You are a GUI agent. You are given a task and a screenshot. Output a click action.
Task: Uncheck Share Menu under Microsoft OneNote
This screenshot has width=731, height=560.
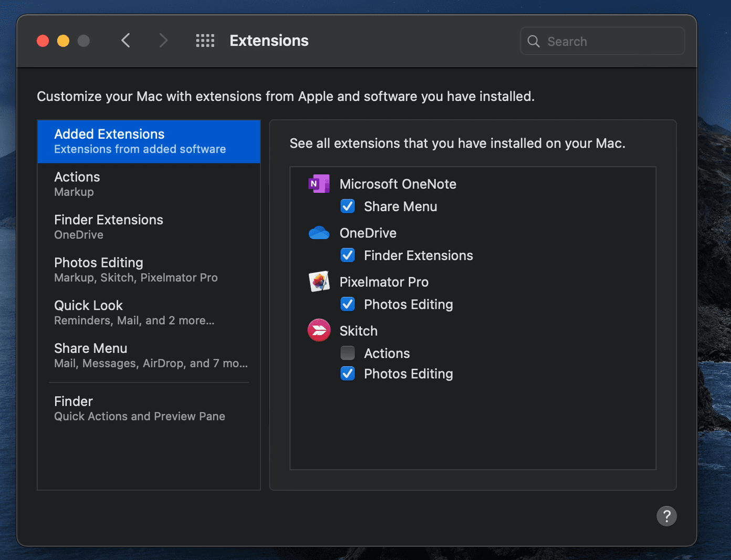pos(348,206)
